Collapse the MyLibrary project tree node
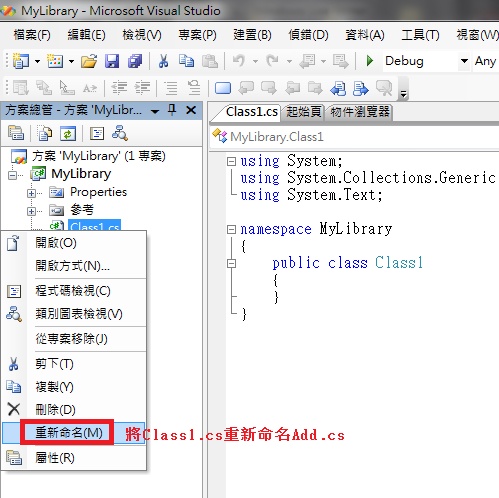The height and width of the screenshot is (498, 499). point(12,175)
